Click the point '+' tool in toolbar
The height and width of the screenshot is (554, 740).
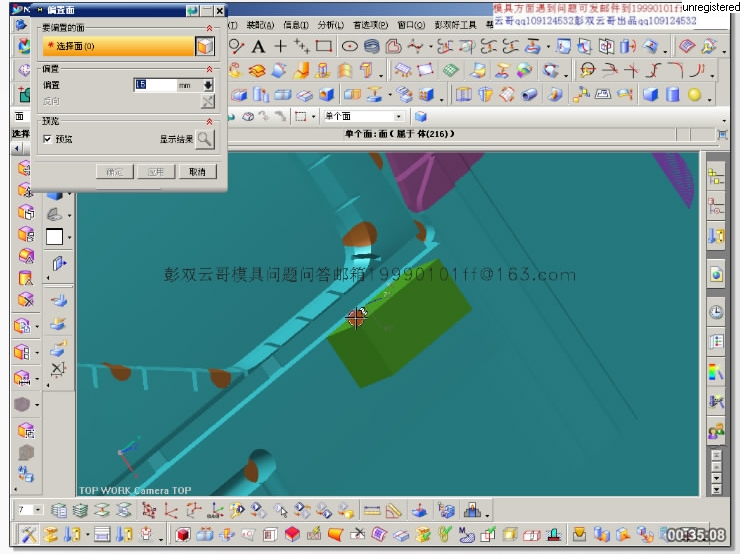(x=280, y=46)
